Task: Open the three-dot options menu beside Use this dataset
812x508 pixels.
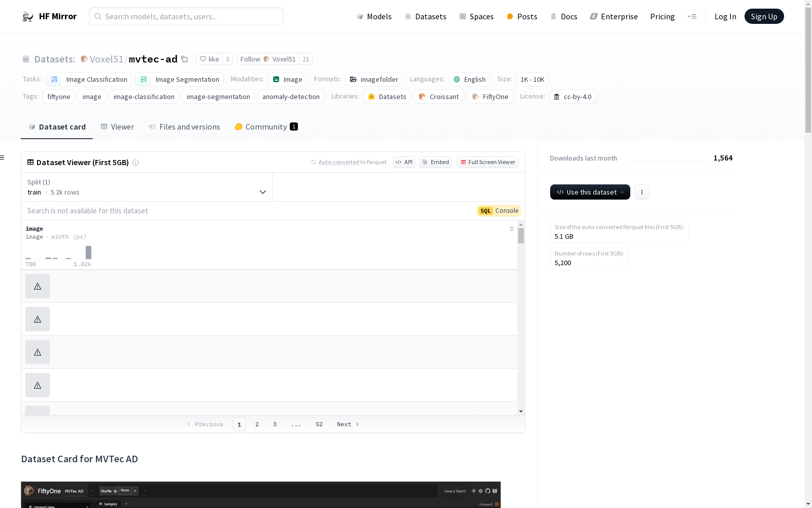Action: tap(642, 192)
